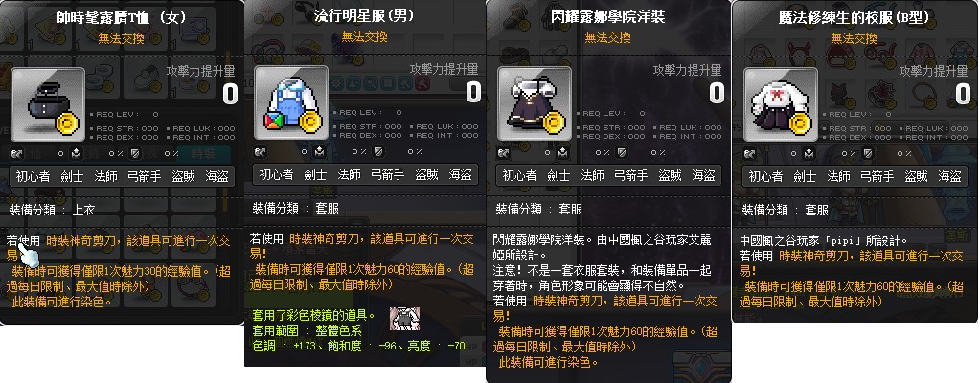Click the 套用範圍 整體色系 text

click(x=307, y=329)
